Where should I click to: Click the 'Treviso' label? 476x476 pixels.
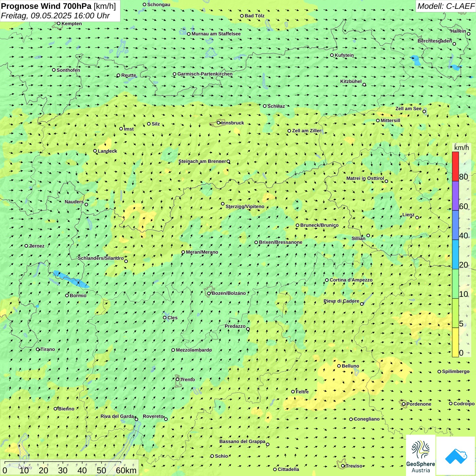click(x=354, y=466)
